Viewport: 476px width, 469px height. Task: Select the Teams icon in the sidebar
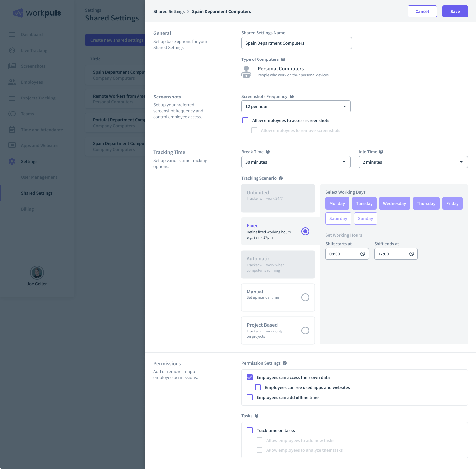click(12, 114)
